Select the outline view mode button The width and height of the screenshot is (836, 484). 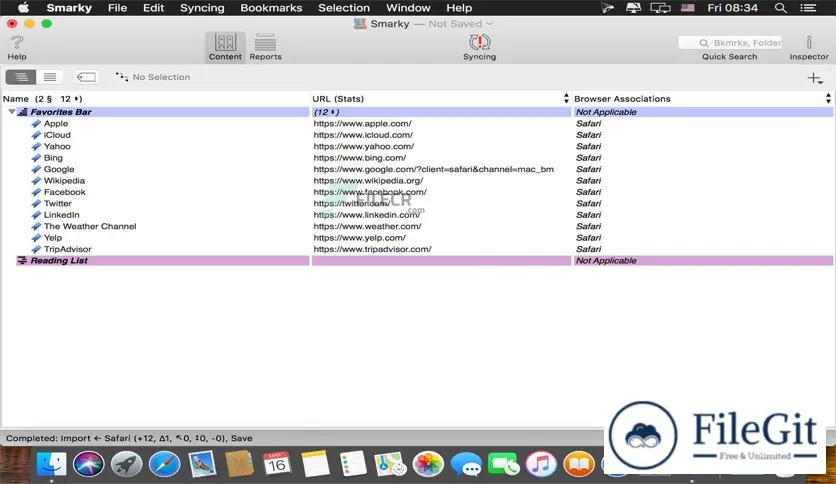[x=21, y=77]
